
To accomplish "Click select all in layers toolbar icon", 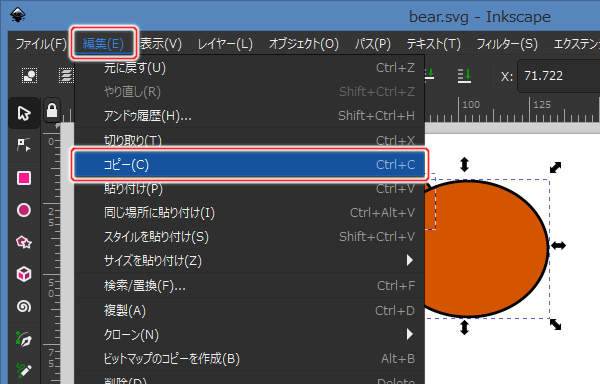I will click(x=66, y=75).
